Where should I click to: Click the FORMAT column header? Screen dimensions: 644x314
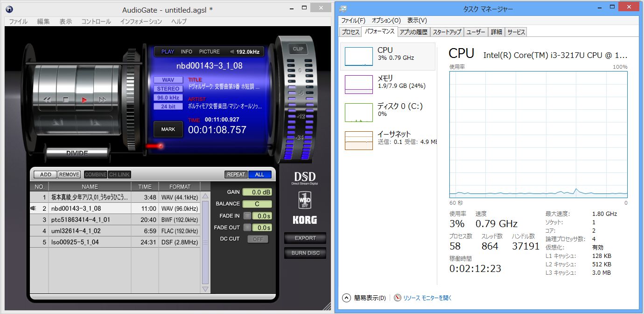pos(180,186)
